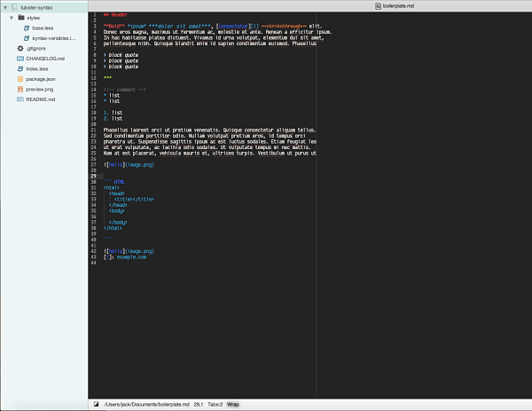The height and width of the screenshot is (411, 532).
Task: Click line number 29 in gutter
Action: [x=93, y=176]
